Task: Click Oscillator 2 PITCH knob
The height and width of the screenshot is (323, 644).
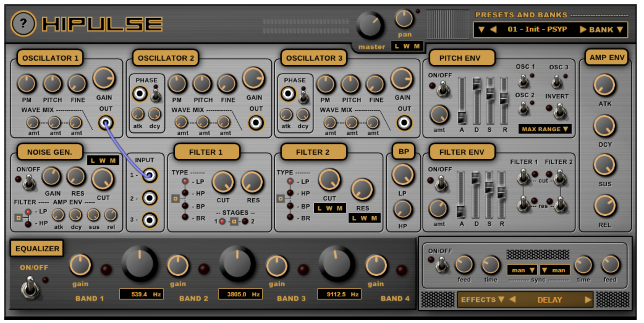Action: [202, 84]
